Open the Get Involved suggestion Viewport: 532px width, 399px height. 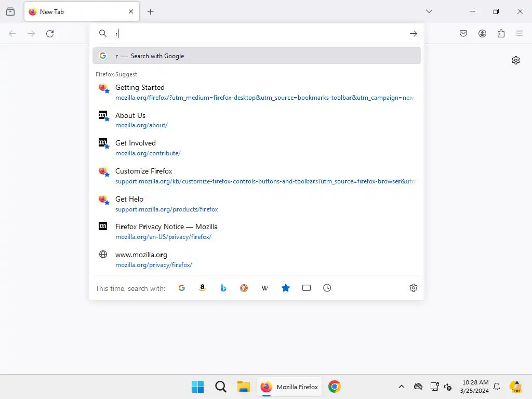257,148
